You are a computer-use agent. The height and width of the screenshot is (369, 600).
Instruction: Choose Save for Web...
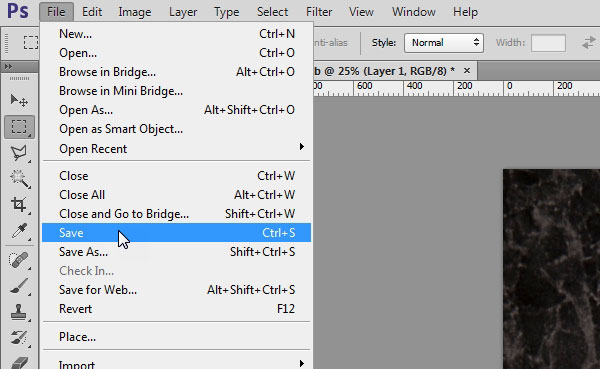176,290
